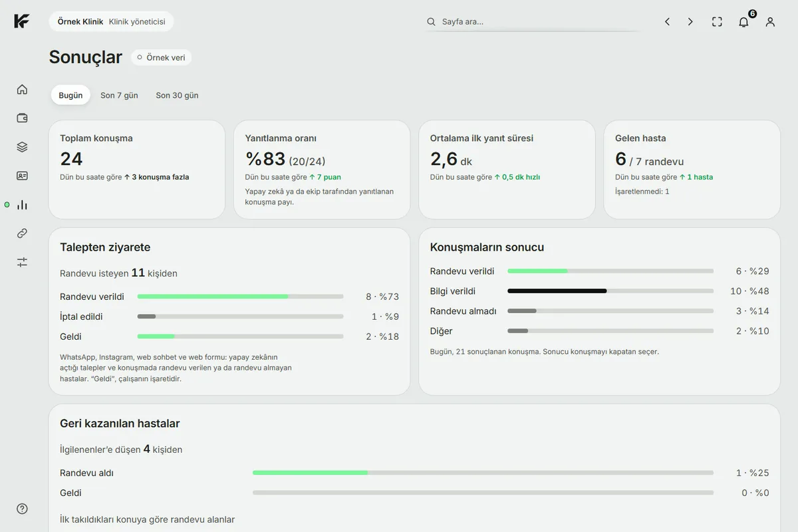
Task: Click the Gelen hasta card title
Action: coord(640,138)
